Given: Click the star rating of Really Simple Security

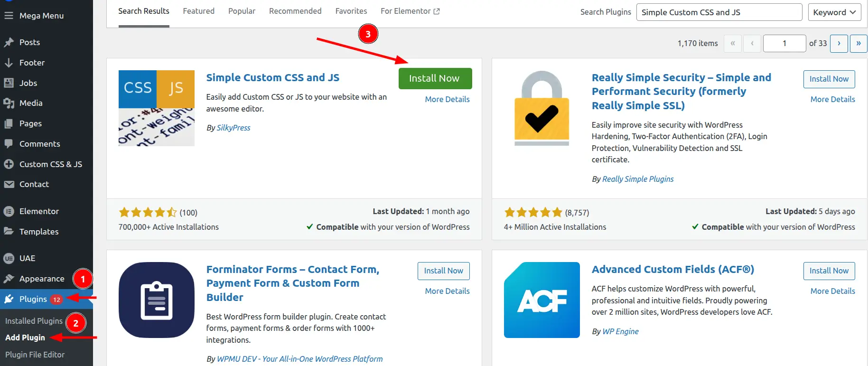Looking at the screenshot, I should point(533,212).
